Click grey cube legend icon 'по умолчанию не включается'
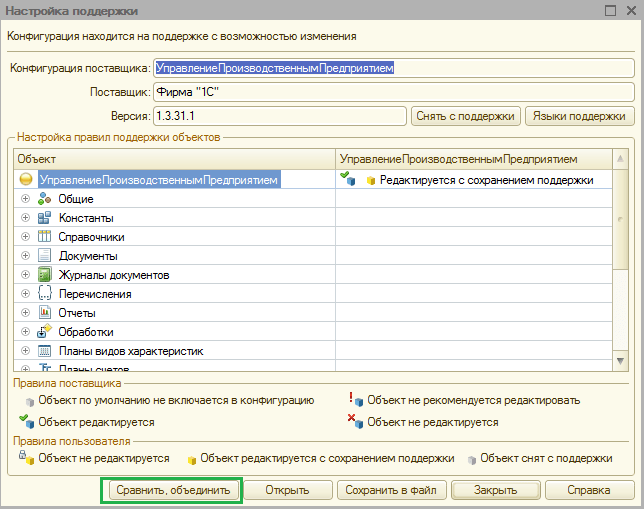Screen dimensions: 644x509 [x=30, y=401]
